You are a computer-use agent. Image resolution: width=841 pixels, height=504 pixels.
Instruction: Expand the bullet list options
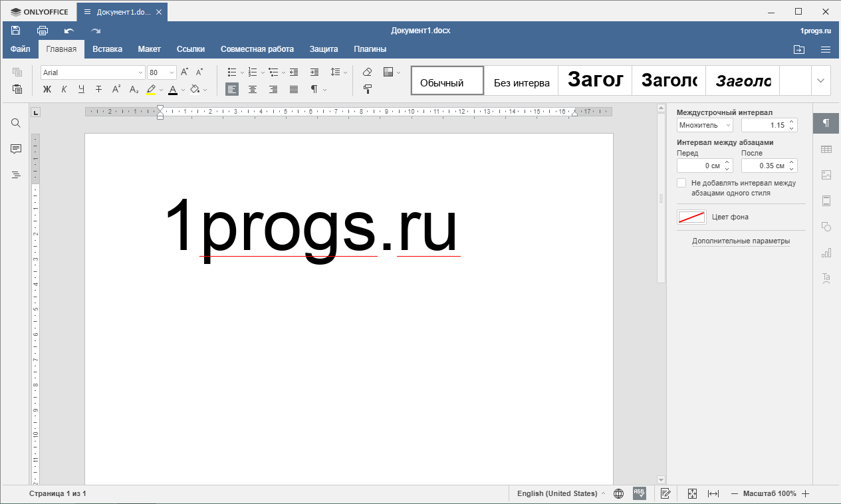(243, 72)
